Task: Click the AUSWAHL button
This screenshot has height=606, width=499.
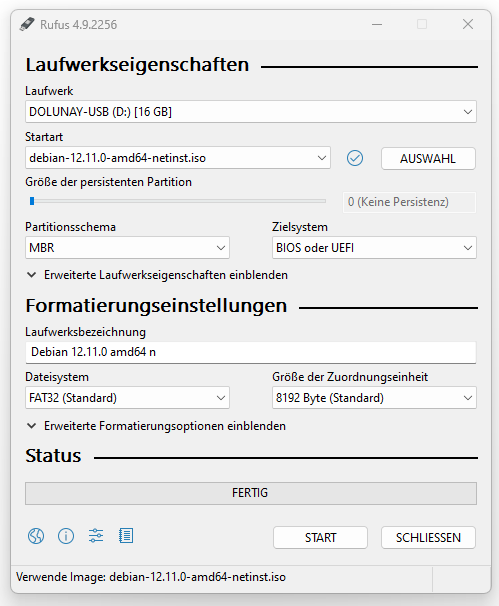Action: (x=428, y=158)
